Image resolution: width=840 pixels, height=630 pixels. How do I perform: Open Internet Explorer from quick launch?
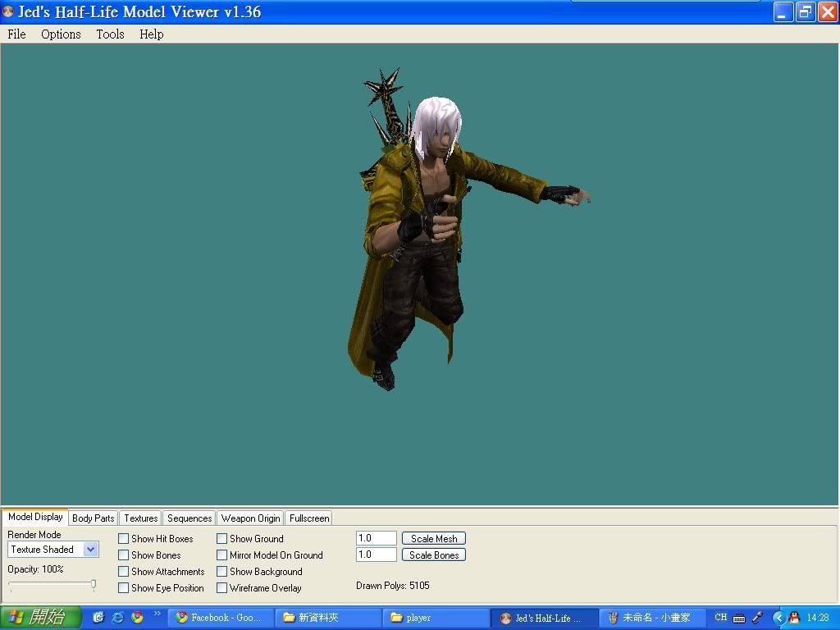coord(117,618)
